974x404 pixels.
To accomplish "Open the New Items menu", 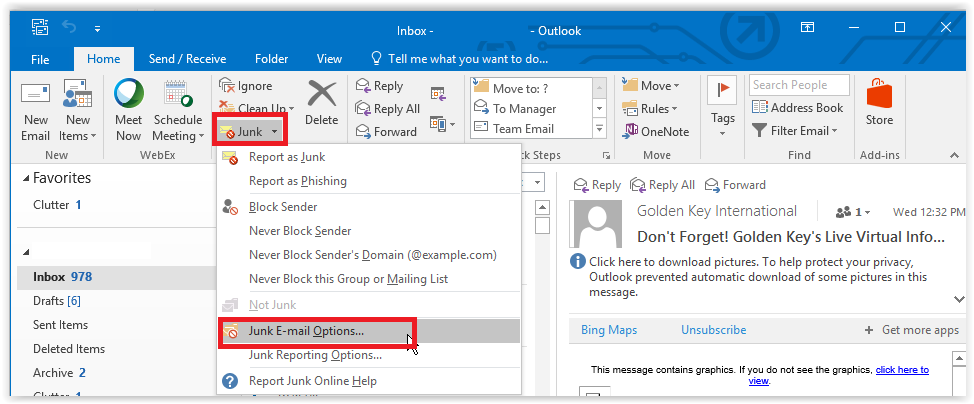I will [x=78, y=111].
